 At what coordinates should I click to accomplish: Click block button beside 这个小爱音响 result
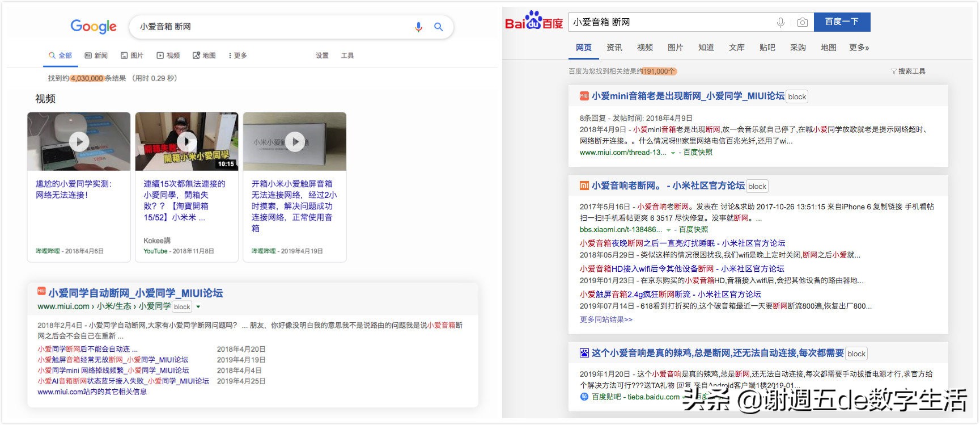click(856, 354)
